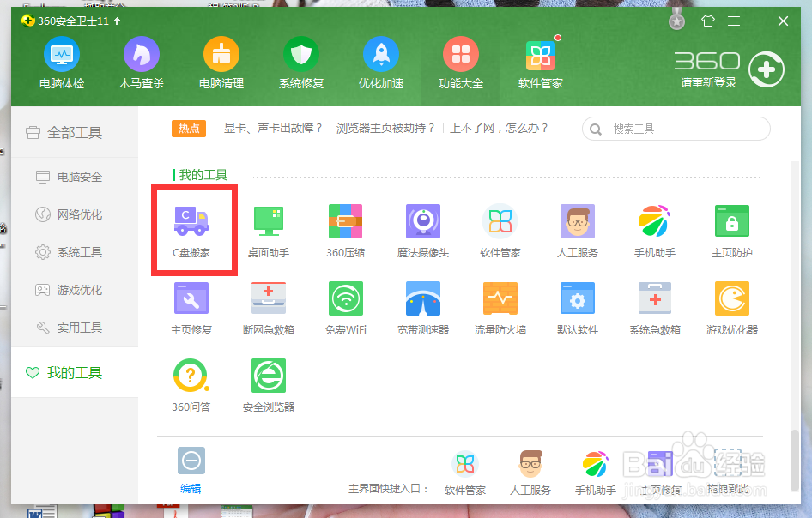Launch 360问答 Q&A tool
812x518 pixels.
point(191,385)
